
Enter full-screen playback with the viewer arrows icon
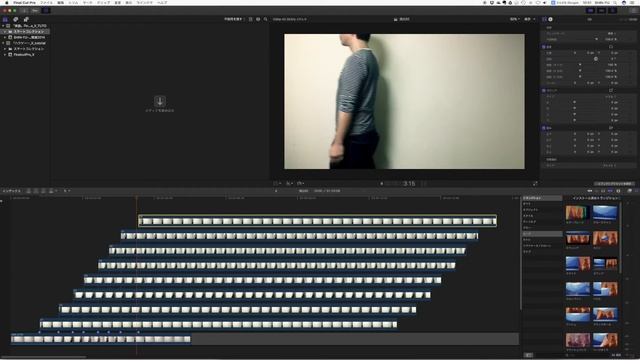[x=535, y=184]
